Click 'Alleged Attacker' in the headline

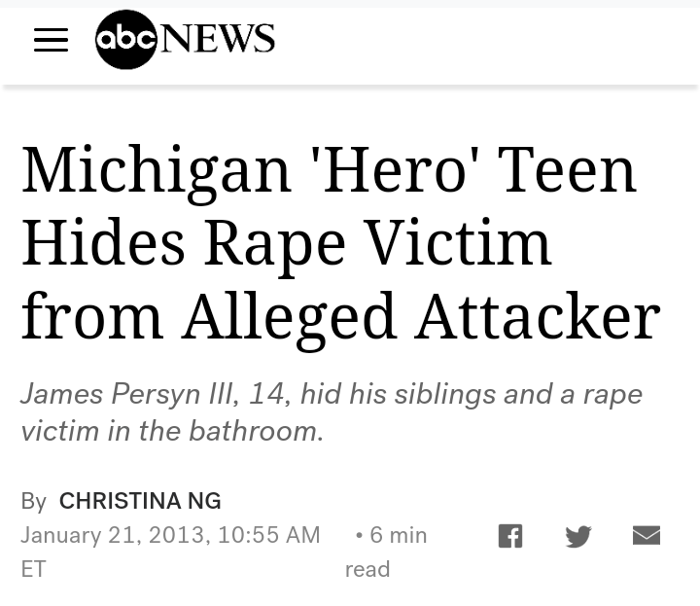420,317
